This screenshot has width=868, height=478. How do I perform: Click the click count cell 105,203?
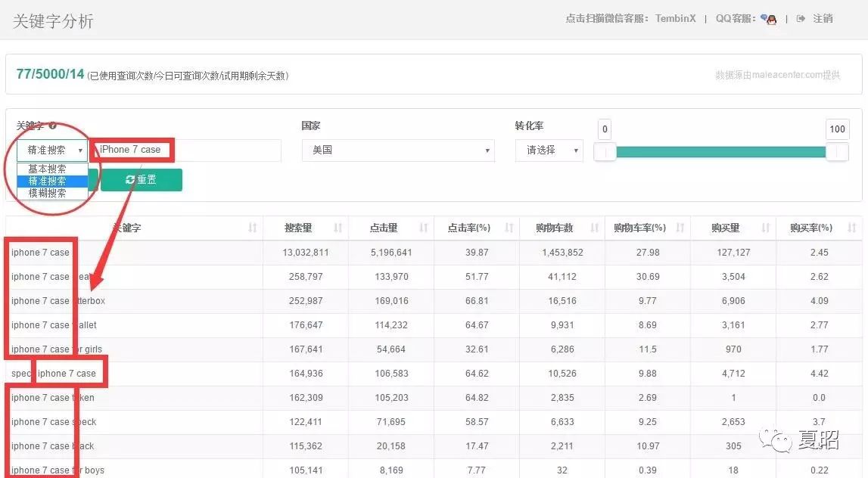coord(391,398)
